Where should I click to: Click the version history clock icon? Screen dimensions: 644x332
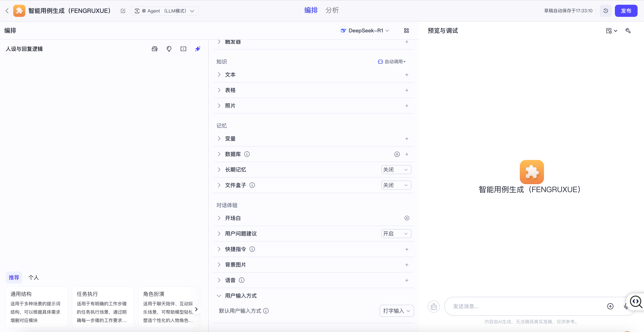point(605,11)
